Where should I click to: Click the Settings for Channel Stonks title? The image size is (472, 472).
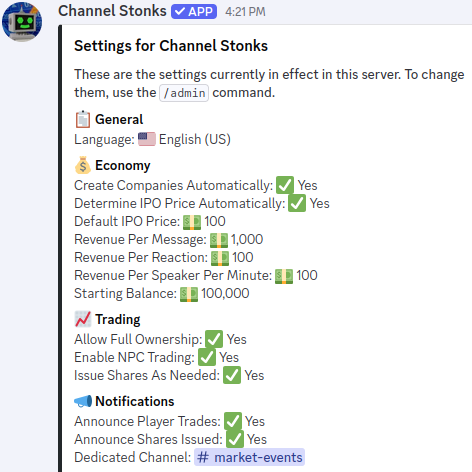[x=171, y=46]
